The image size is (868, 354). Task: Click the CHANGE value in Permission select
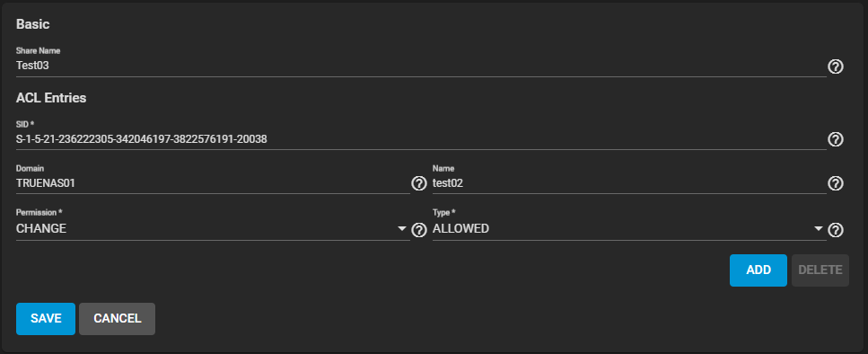(41, 229)
